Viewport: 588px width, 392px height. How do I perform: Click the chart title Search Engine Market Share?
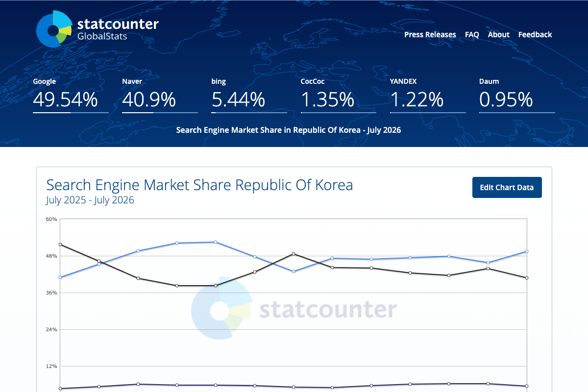pos(199,185)
